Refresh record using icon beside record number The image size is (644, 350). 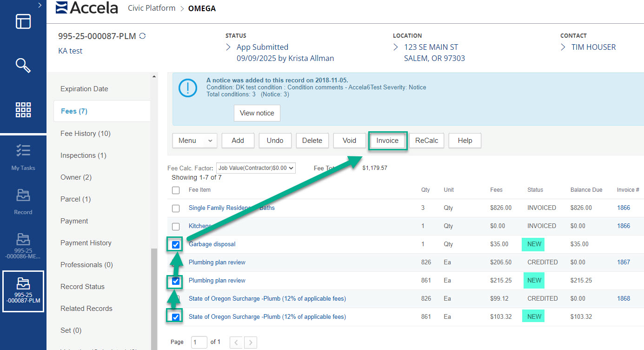tap(142, 36)
